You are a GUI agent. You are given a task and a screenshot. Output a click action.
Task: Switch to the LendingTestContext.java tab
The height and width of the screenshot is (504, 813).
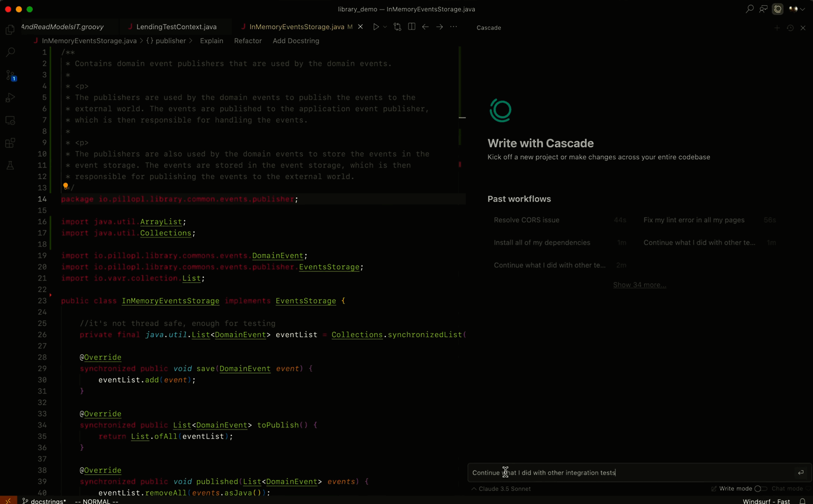click(x=176, y=27)
